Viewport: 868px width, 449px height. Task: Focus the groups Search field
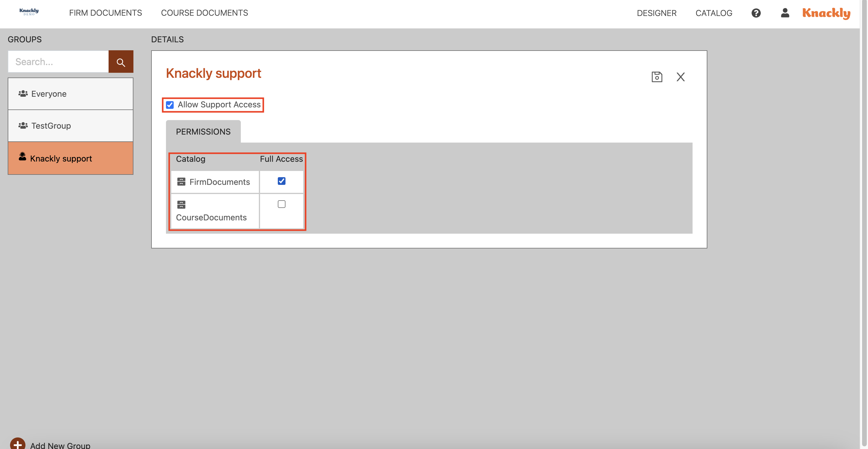coord(58,62)
